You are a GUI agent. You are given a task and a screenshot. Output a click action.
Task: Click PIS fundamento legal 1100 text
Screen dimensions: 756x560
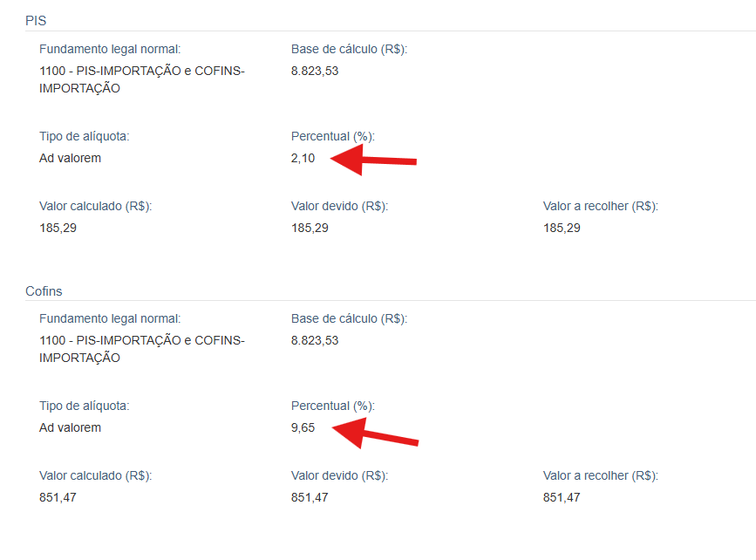click(142, 79)
